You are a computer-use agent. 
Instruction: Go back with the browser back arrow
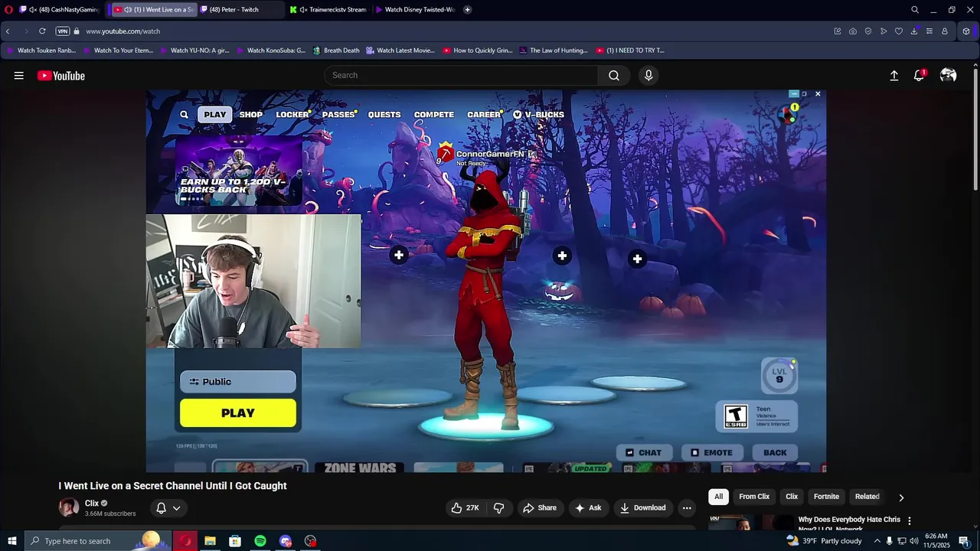pyautogui.click(x=8, y=31)
